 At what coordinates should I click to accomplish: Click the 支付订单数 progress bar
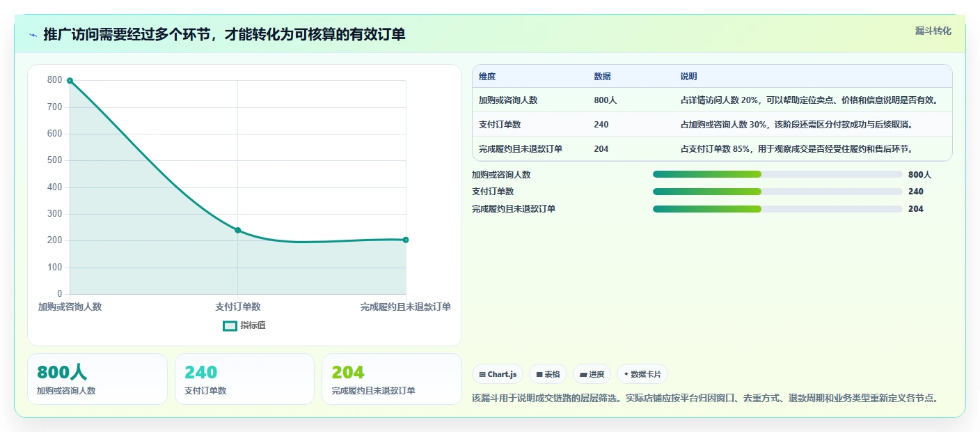[x=777, y=192]
